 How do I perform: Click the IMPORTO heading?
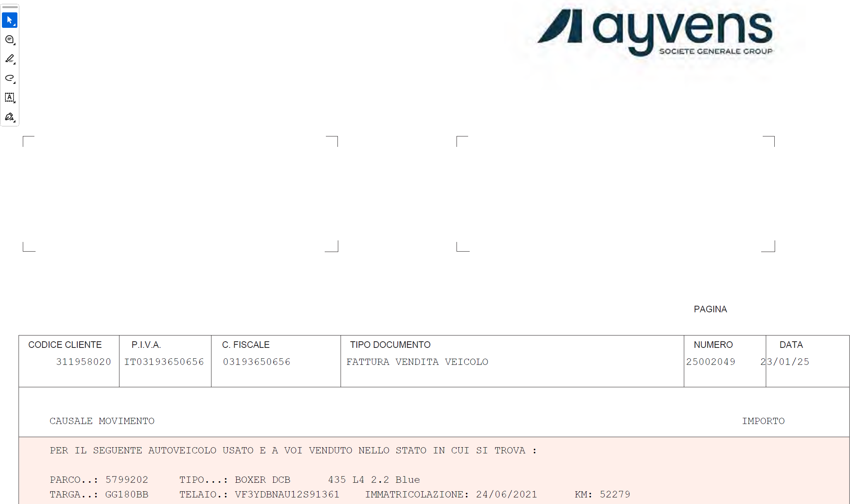click(x=763, y=421)
